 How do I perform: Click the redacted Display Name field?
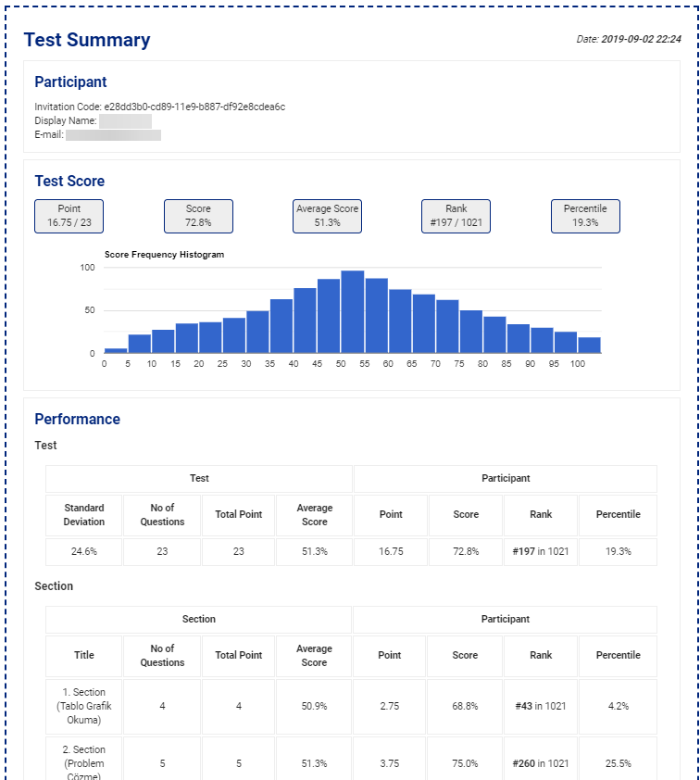click(125, 120)
